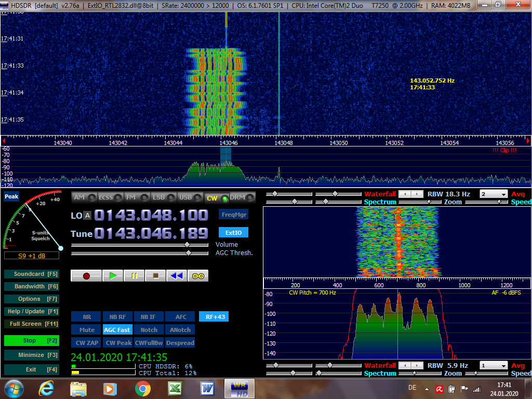
Task: Click upper RBW 18.3 Hz left arrow
Action: (x=405, y=194)
